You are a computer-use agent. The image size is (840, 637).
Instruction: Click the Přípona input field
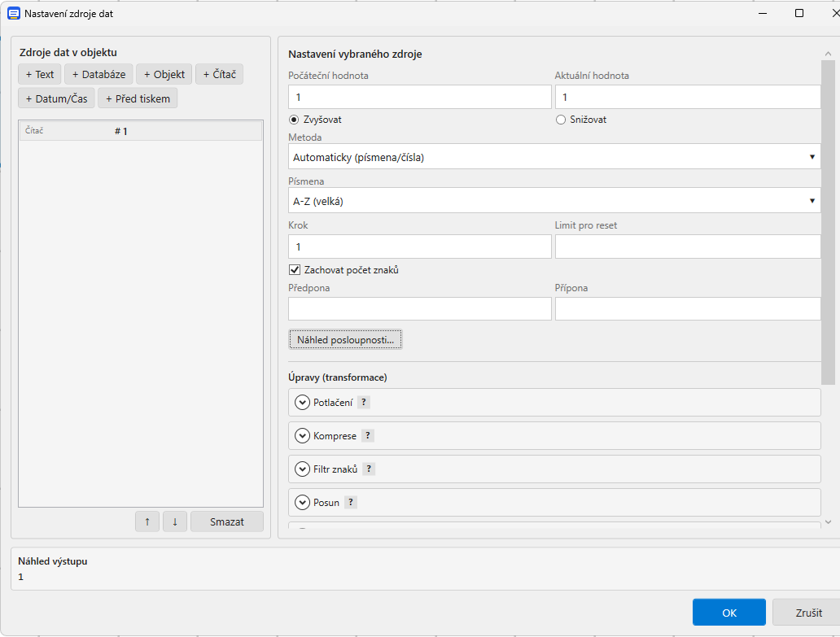pos(687,309)
